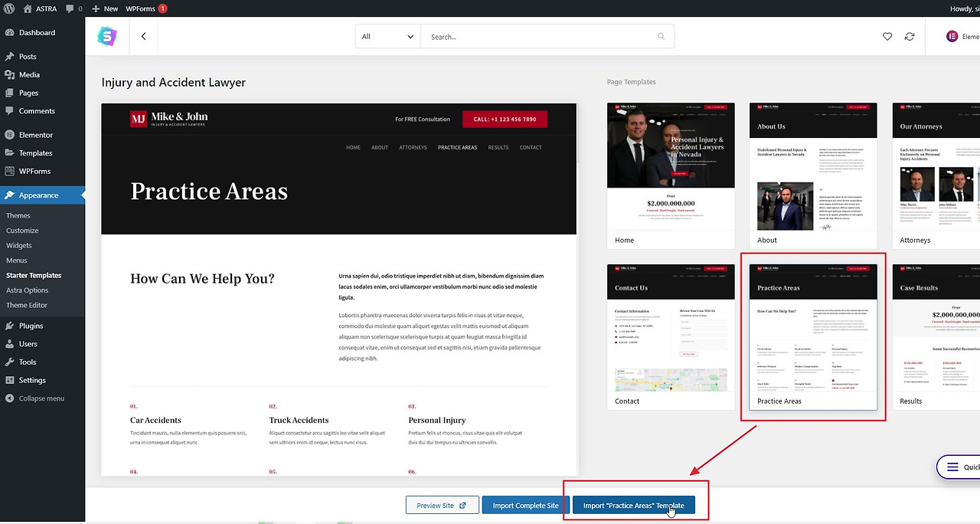Image resolution: width=980 pixels, height=524 pixels.
Task: Open Posts in the sidebar
Action: 42,56
